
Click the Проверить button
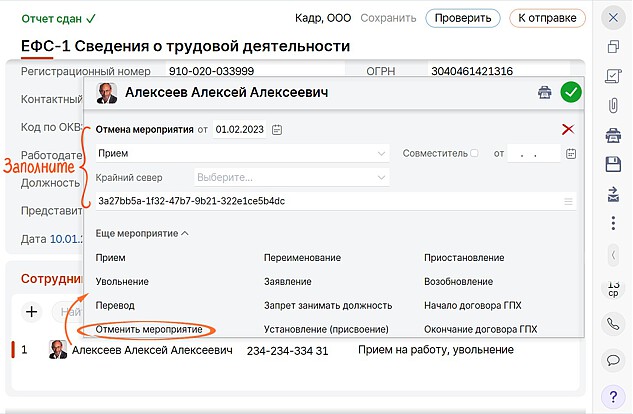click(x=462, y=18)
